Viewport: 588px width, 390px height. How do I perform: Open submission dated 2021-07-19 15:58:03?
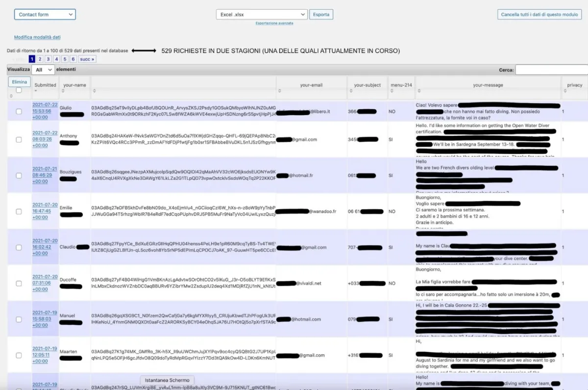(x=45, y=319)
